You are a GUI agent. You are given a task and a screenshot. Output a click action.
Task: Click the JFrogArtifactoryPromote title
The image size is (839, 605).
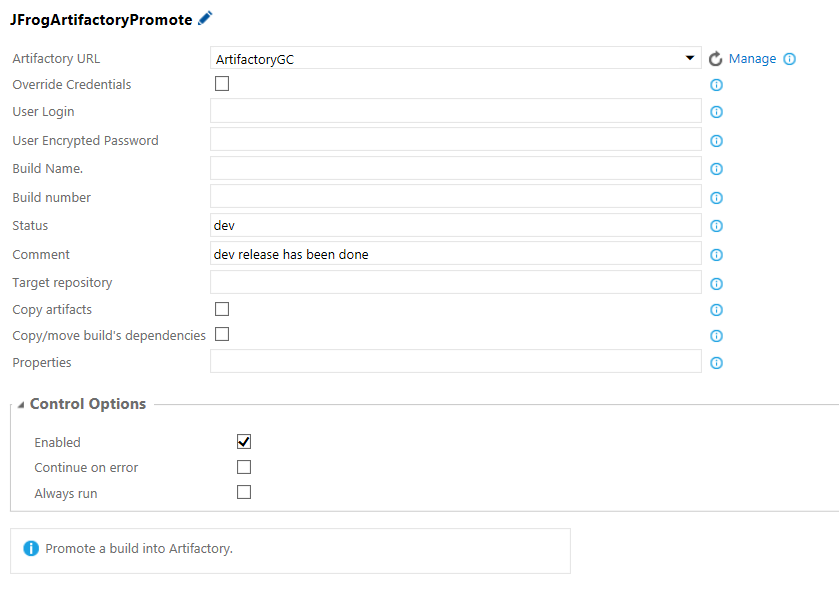(x=101, y=20)
